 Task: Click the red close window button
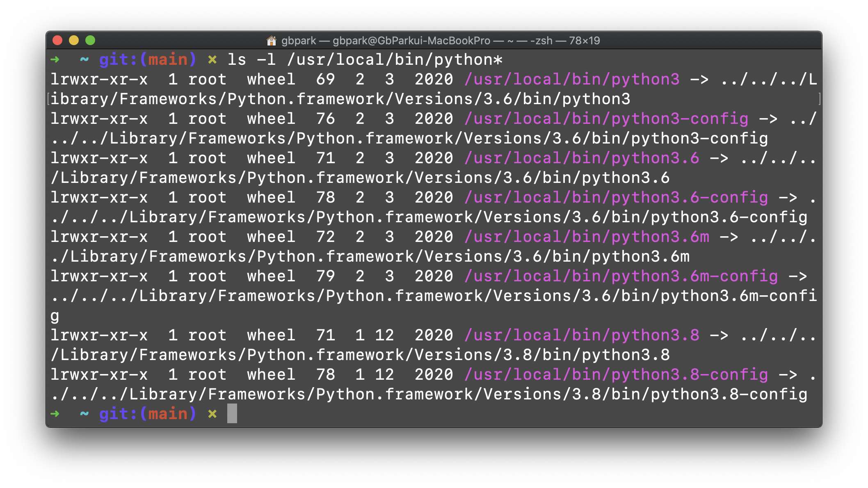tap(57, 40)
